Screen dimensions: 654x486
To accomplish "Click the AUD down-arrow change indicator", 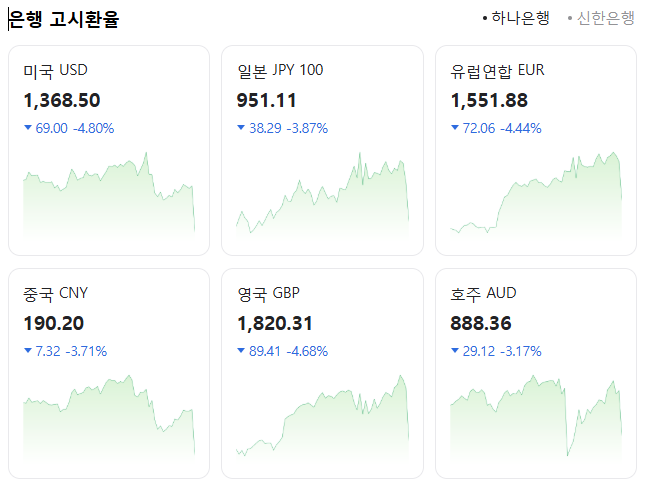I will pyautogui.click(x=455, y=350).
